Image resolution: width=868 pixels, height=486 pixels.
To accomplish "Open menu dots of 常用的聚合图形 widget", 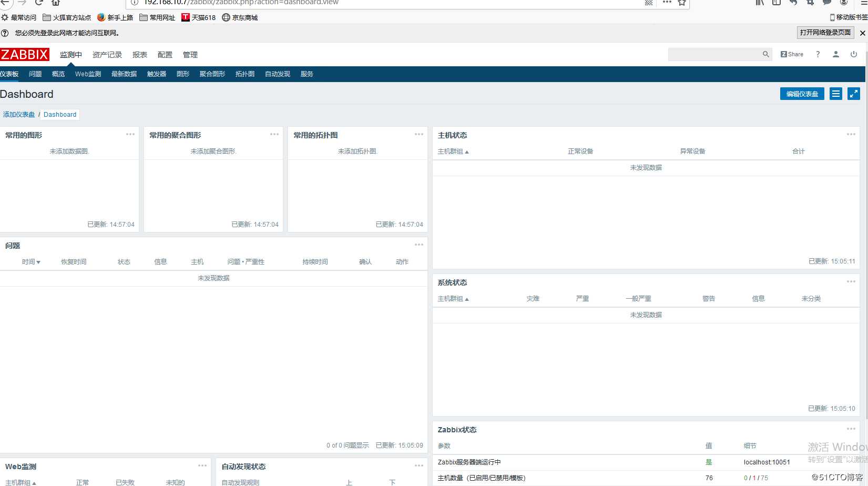I will (274, 134).
